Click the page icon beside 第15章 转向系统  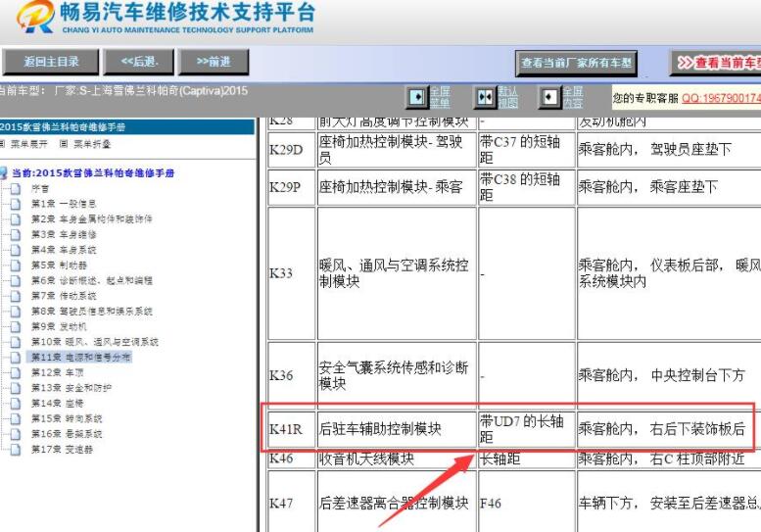point(16,418)
